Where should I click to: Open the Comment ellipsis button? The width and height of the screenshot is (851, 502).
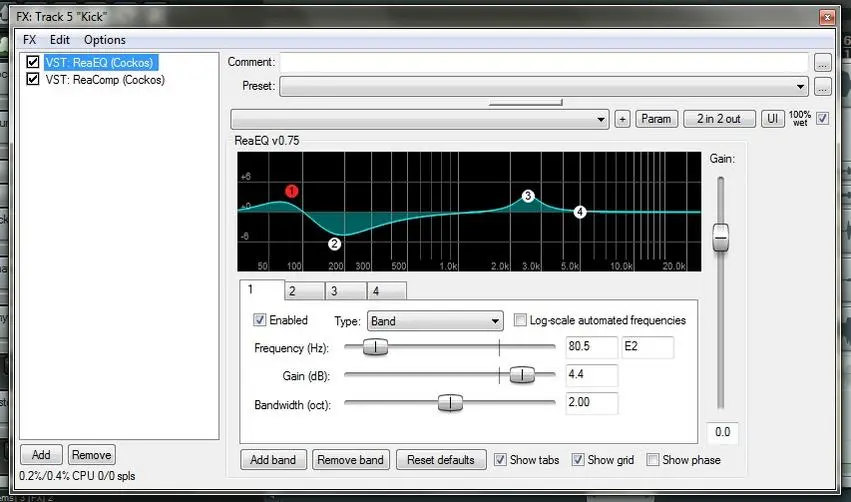click(822, 62)
